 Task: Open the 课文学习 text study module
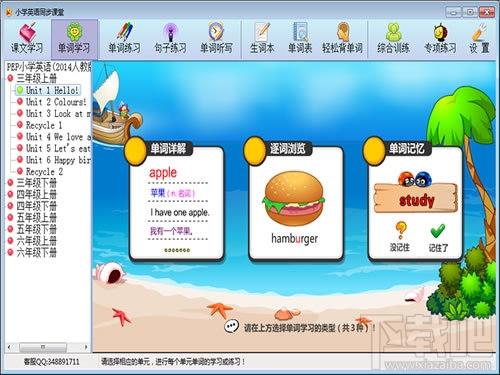pos(27,38)
